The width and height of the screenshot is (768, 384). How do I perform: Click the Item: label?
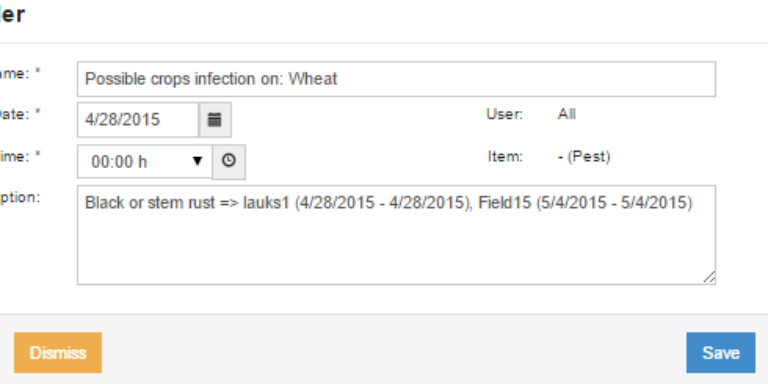(x=505, y=157)
